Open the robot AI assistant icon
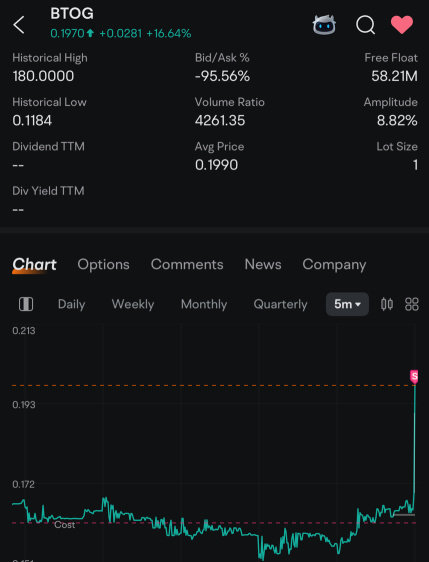This screenshot has width=429, height=562. [x=324, y=25]
